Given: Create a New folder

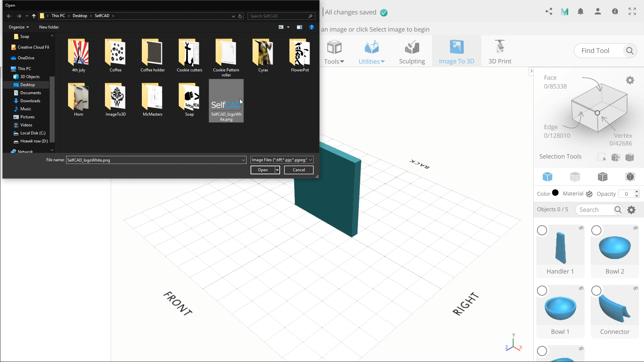Looking at the screenshot, I should pos(49,27).
